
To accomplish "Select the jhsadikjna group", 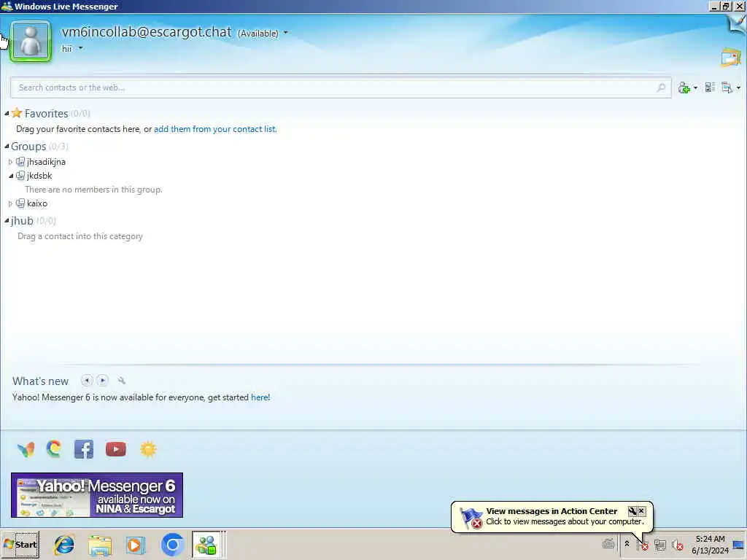I will [x=46, y=162].
